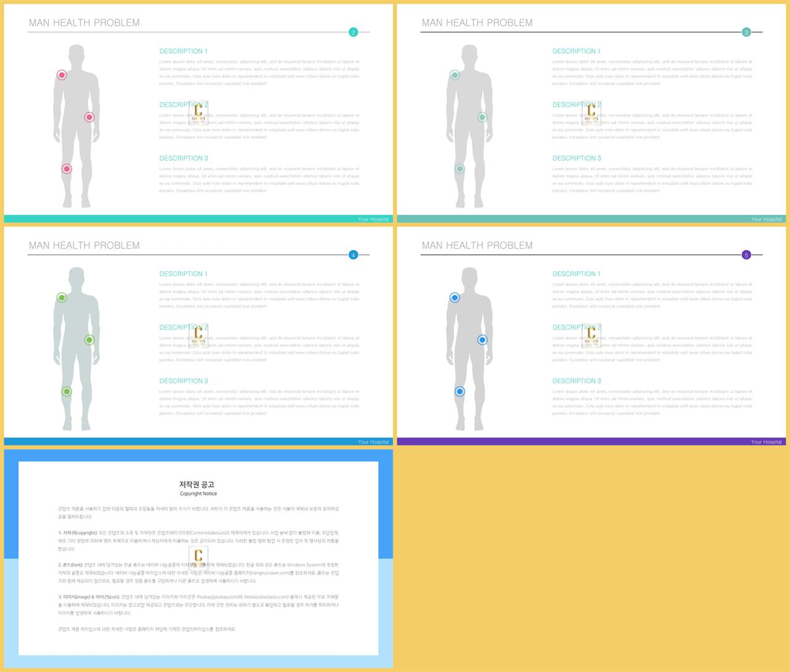Click the teal page number 2 badge
Screen dimensions: 790x672
(353, 32)
